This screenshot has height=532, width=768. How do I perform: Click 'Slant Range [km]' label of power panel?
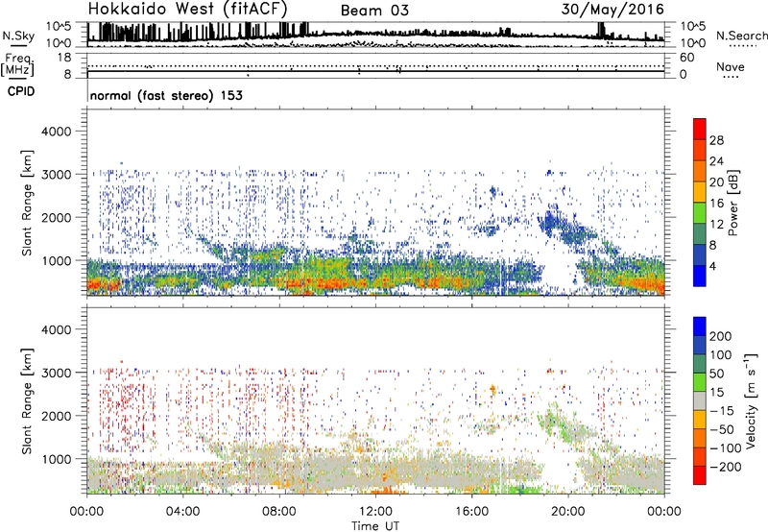point(27,203)
